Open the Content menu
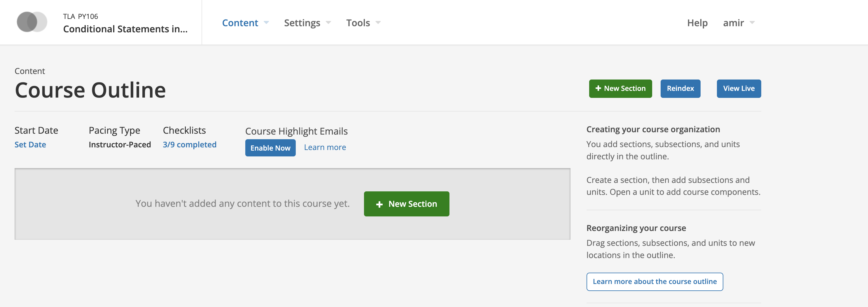 pos(240,23)
